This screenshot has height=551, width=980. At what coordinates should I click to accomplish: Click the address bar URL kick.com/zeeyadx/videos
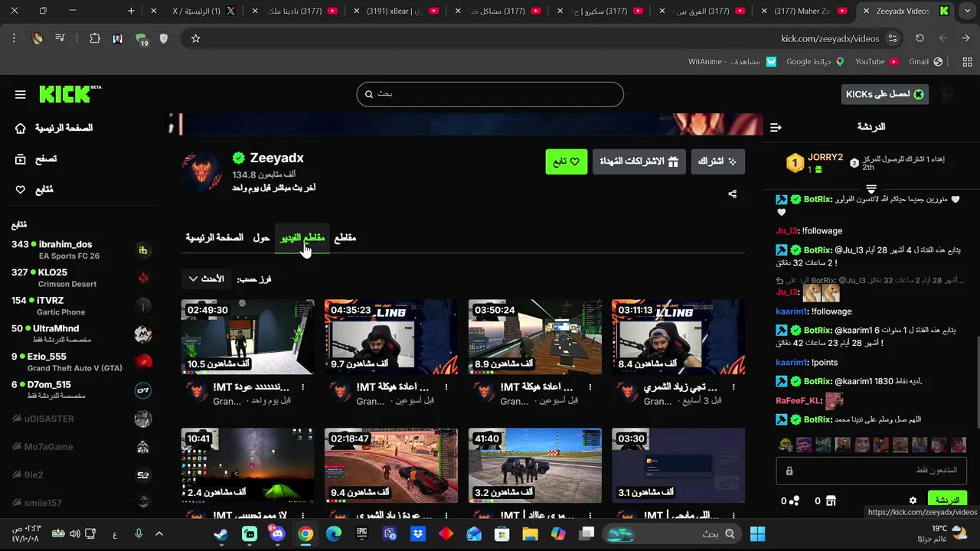[x=830, y=38]
